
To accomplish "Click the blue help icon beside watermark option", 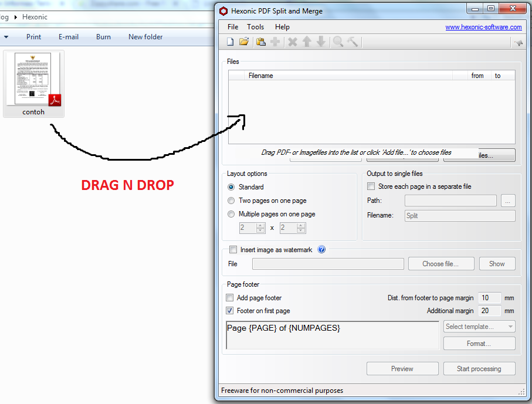I will [321, 250].
